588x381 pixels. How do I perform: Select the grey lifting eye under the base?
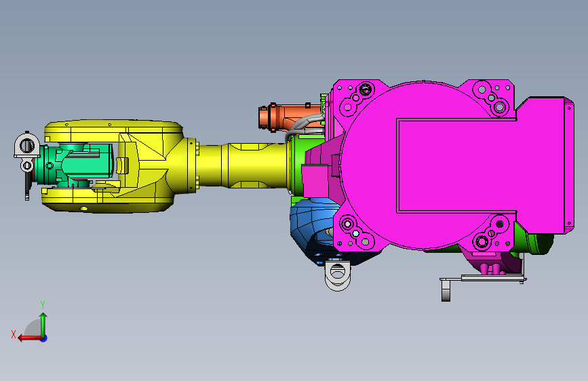[x=338, y=276]
